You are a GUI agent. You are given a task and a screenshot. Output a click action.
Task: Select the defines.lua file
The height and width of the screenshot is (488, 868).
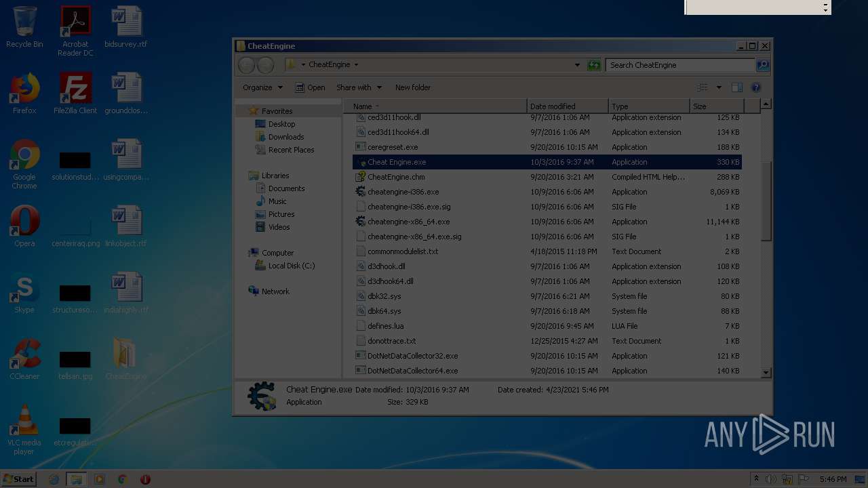[x=380, y=326]
